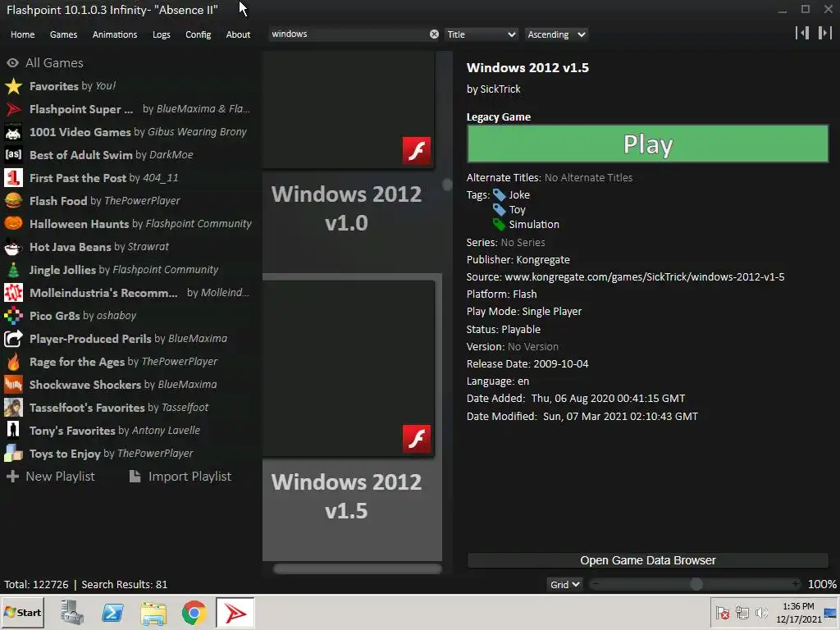This screenshot has width=840, height=630.
Task: Click Open Game Data Browser button
Action: (x=648, y=560)
